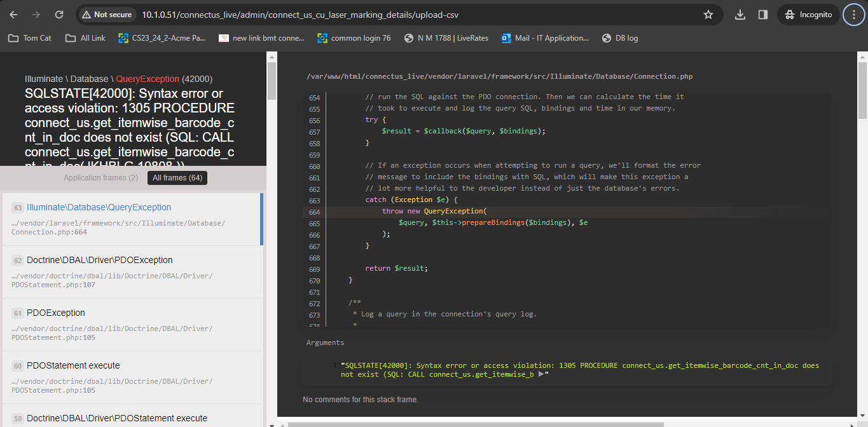Toggle the browser side panel icon
The image size is (868, 427).
pyautogui.click(x=763, y=15)
